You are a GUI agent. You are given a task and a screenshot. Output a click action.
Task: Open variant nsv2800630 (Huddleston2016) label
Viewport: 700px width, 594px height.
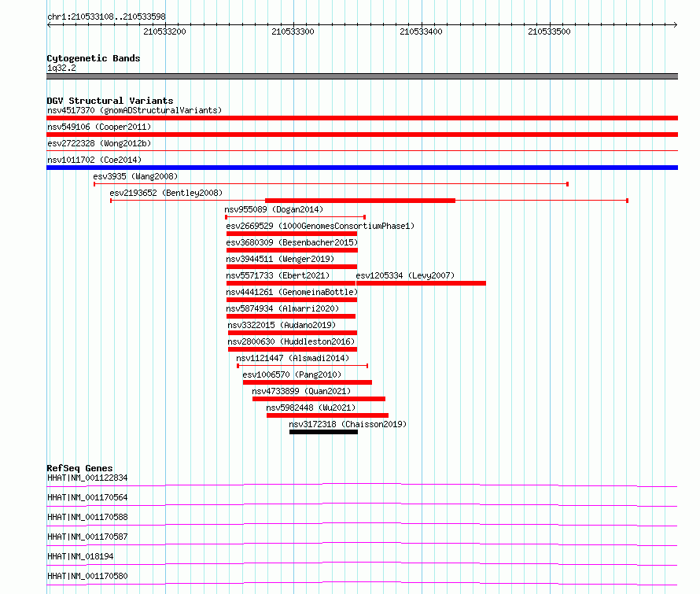(291, 341)
